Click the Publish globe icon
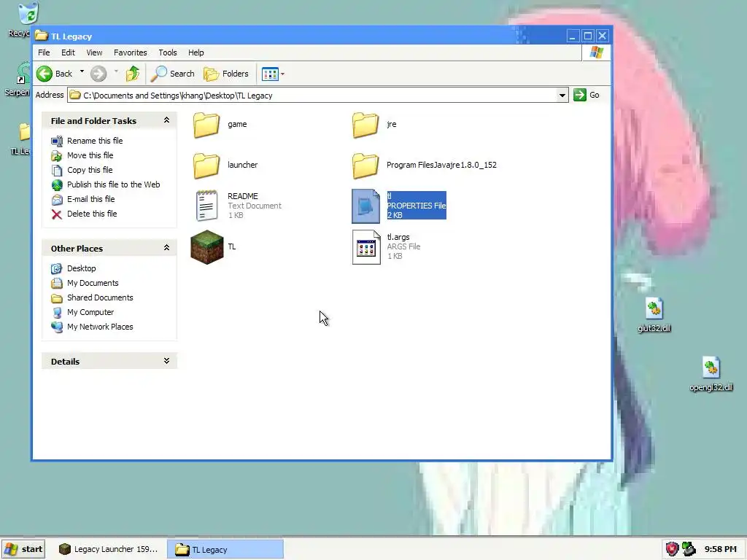 [57, 184]
